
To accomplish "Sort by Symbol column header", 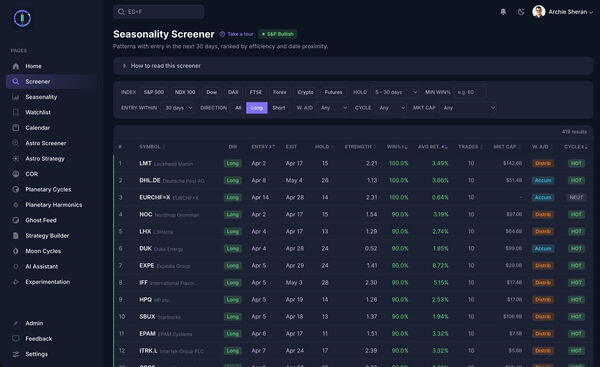I will point(152,147).
